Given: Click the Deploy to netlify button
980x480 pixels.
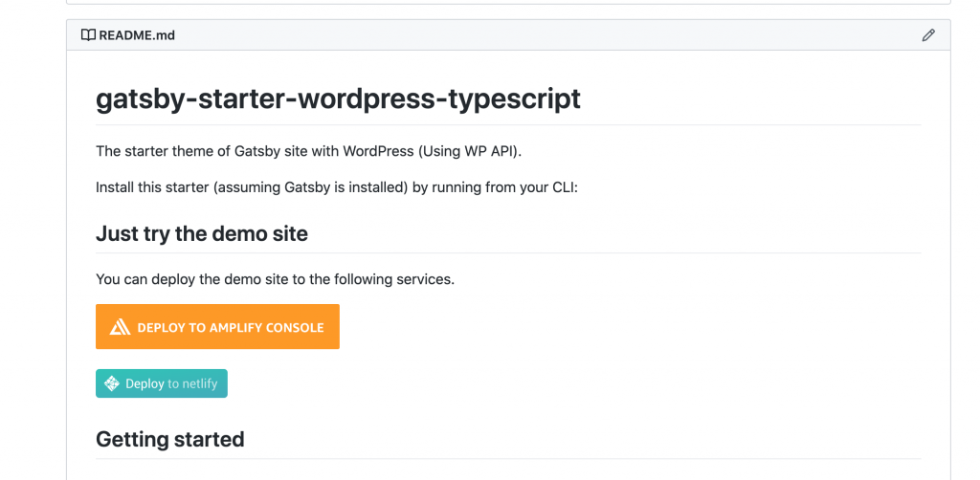Looking at the screenshot, I should pos(161,383).
